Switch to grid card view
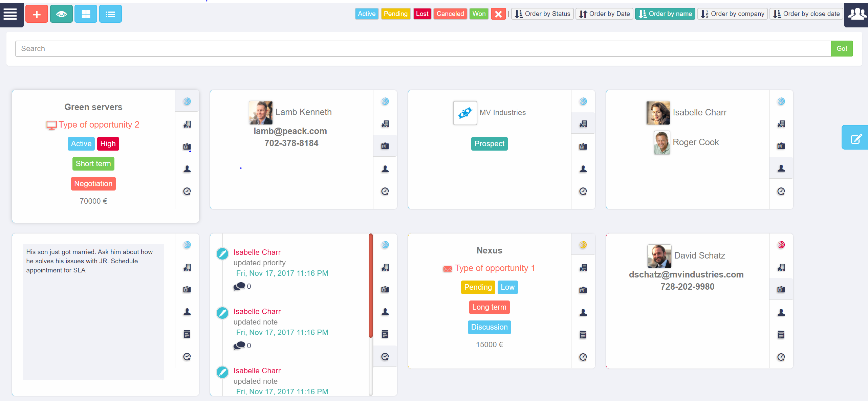Viewport: 868px width, 401px height. click(86, 14)
